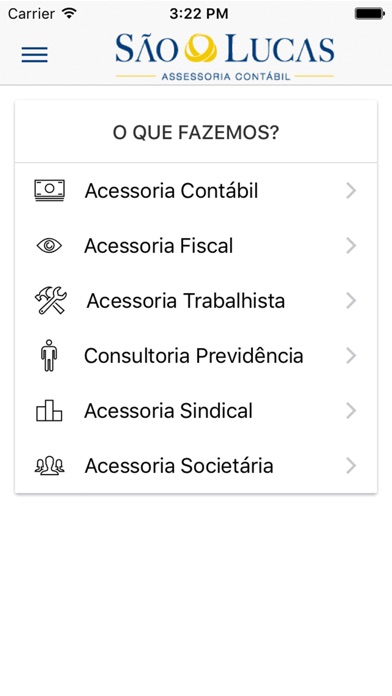392x696 pixels.
Task: Select Acessoria Trabalhista label
Action: pyautogui.click(x=186, y=301)
